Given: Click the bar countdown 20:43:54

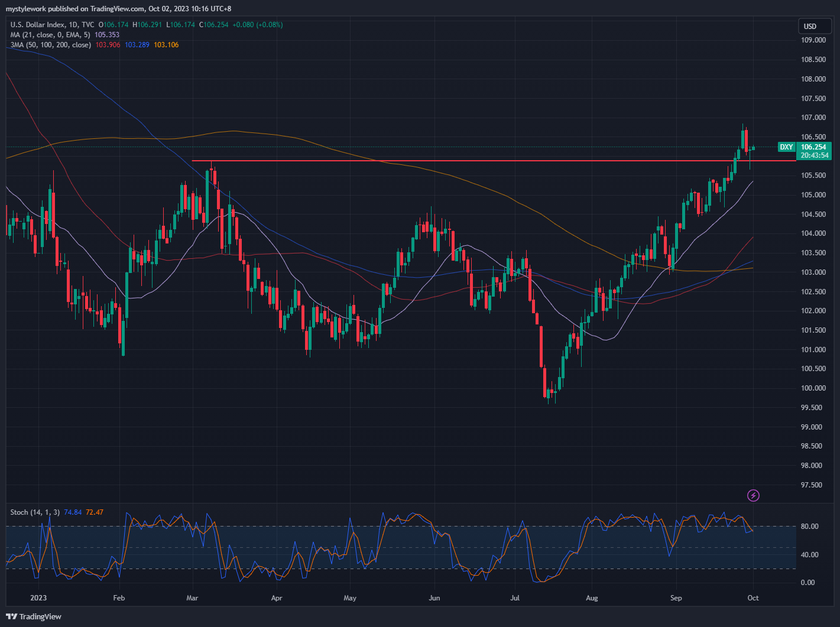Looking at the screenshot, I should coord(814,155).
